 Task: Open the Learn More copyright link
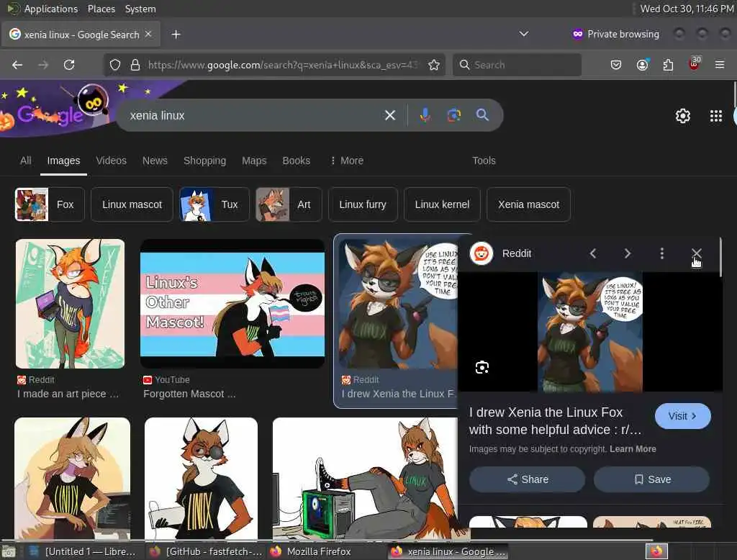pyautogui.click(x=633, y=449)
